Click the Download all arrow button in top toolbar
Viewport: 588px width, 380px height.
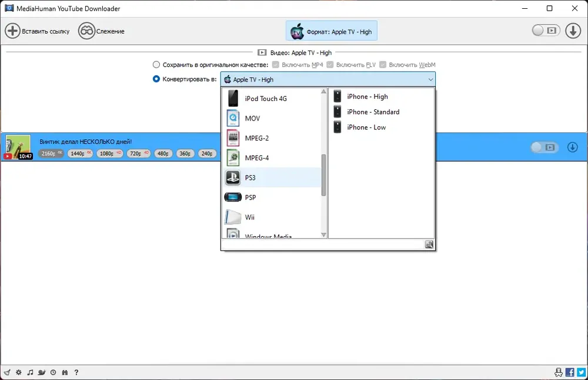(x=573, y=31)
